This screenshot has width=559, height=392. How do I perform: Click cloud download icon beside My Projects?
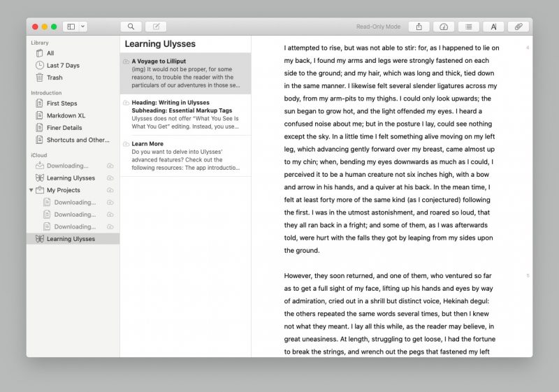pos(110,190)
